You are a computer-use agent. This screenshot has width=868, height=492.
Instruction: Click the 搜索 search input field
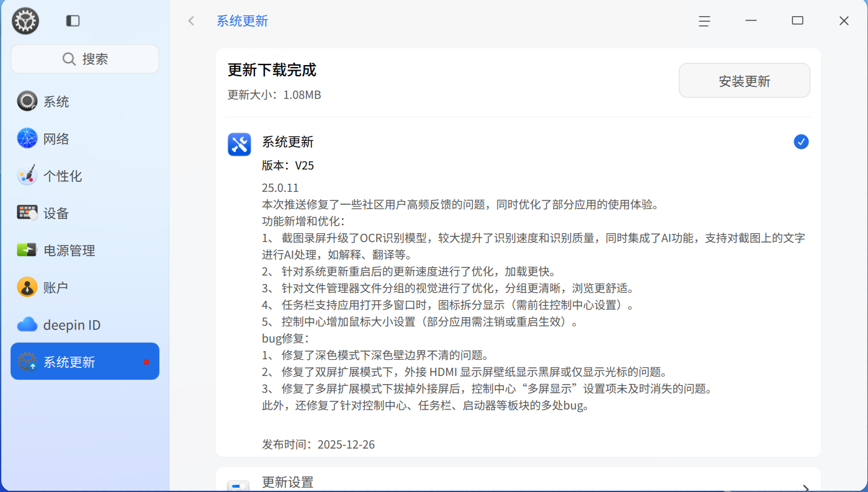point(85,59)
